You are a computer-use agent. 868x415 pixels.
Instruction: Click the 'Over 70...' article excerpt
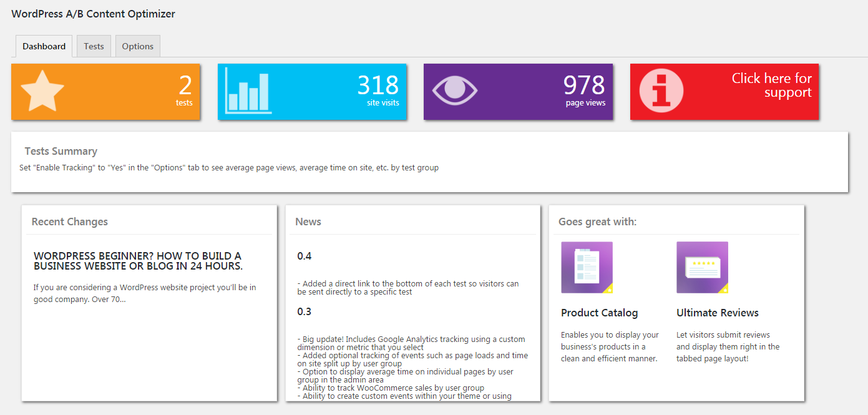[145, 293]
